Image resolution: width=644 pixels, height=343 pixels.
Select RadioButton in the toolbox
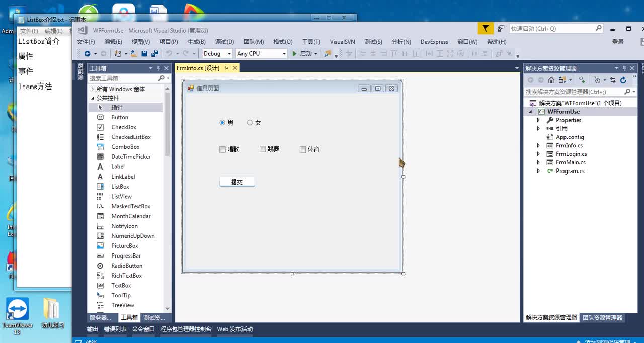[127, 266]
